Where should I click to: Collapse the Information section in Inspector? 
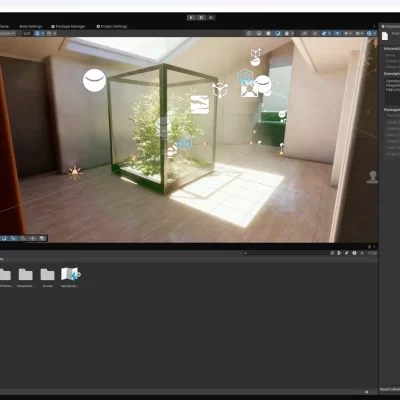[x=392, y=49]
